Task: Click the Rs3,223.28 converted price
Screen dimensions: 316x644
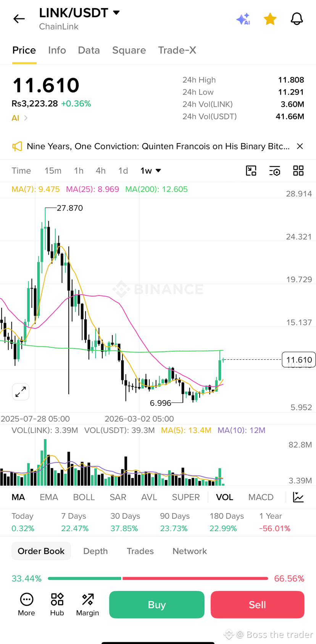Action: coord(35,104)
